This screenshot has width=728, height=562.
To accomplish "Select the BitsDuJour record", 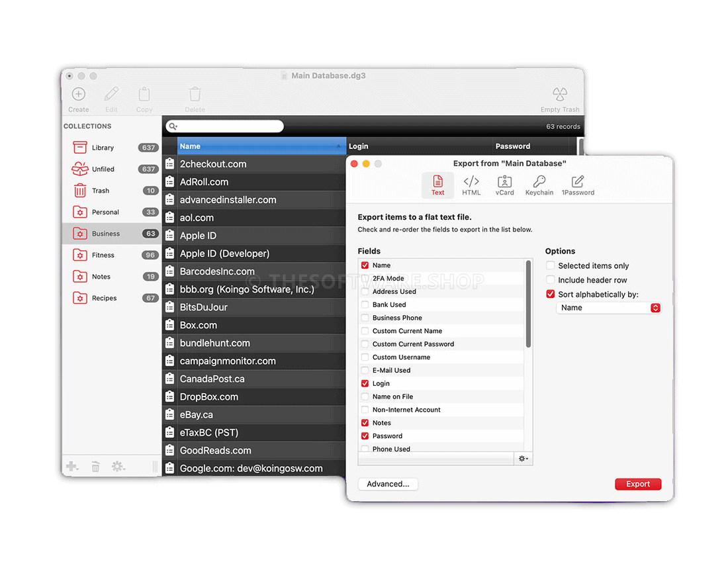I will (254, 307).
